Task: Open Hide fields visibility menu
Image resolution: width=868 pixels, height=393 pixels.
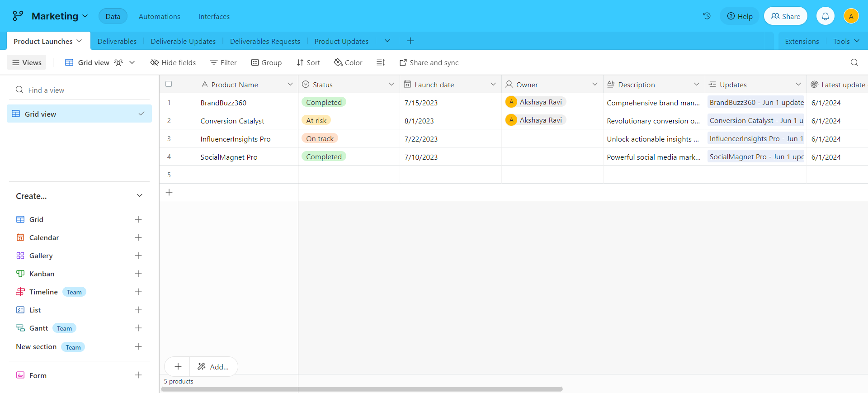Action: pos(173,62)
